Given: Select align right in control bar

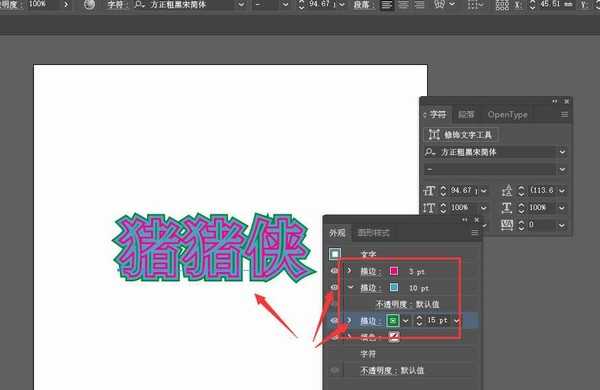Looking at the screenshot, I should 419,5.
